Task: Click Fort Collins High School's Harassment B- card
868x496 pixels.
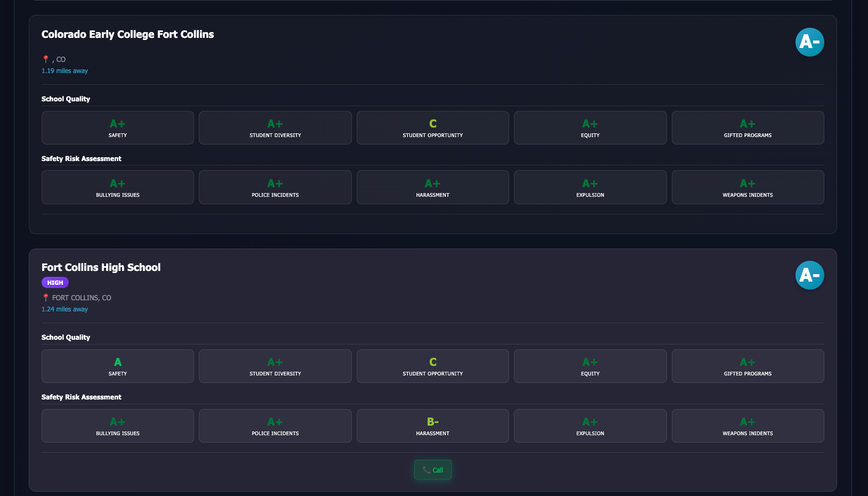Action: pyautogui.click(x=432, y=426)
